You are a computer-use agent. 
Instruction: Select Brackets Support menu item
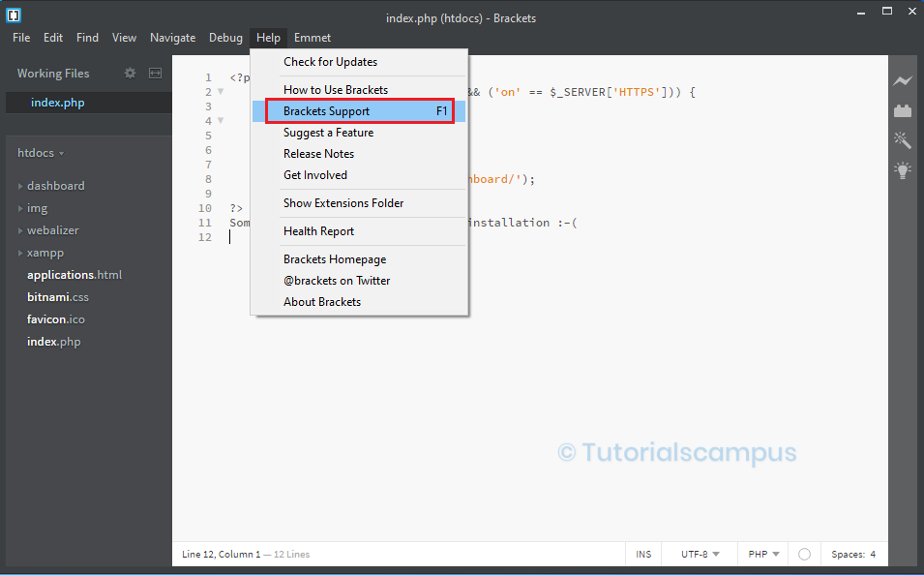(359, 111)
